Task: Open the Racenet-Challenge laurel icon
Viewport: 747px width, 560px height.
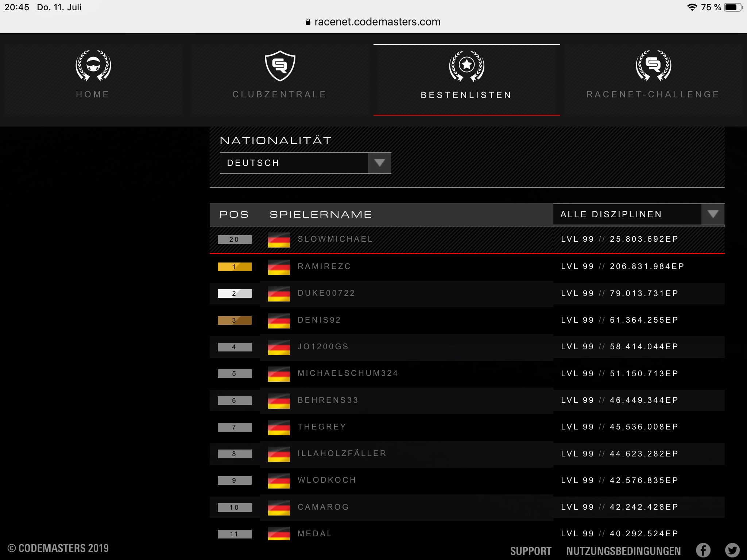Action: point(653,66)
